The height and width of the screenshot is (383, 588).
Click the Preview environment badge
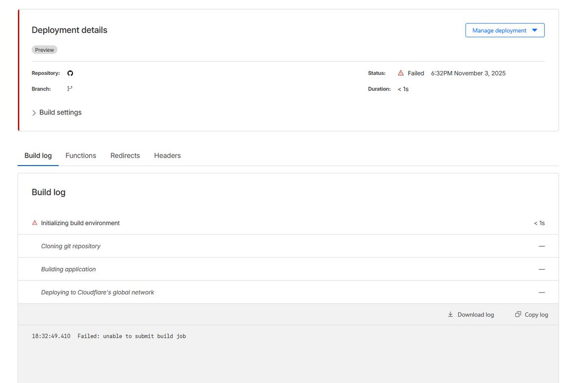[x=45, y=50]
